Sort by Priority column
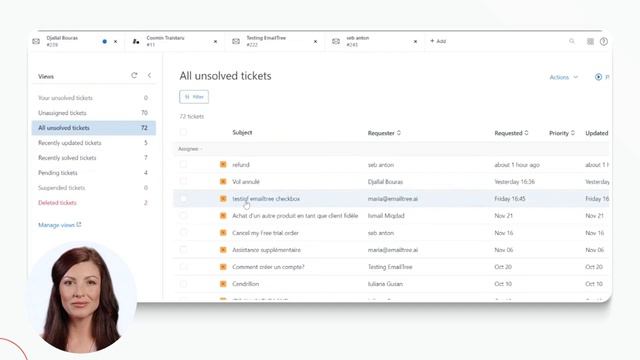This screenshot has width=640, height=360. [x=562, y=133]
